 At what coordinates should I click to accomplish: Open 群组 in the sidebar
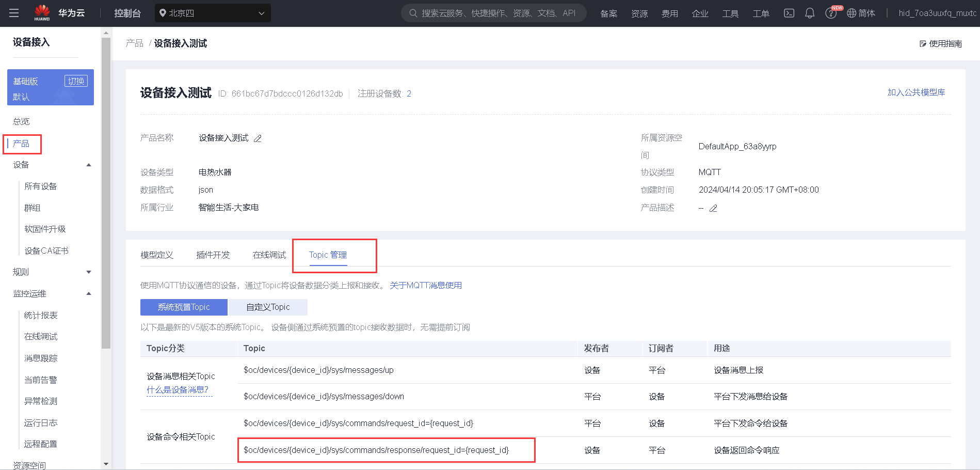[33, 208]
